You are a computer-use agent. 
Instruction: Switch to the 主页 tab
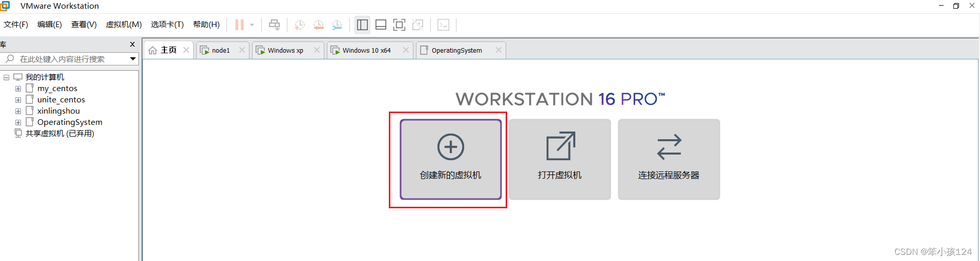[169, 50]
